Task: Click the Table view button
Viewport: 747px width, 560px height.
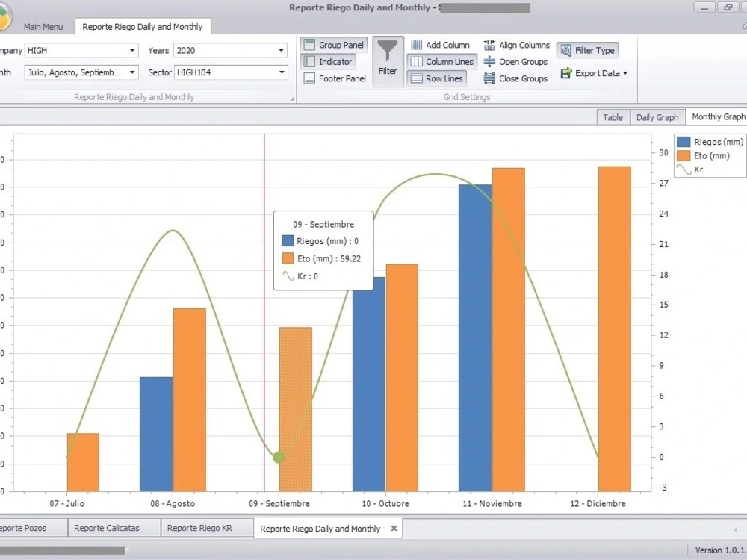Action: coord(613,117)
